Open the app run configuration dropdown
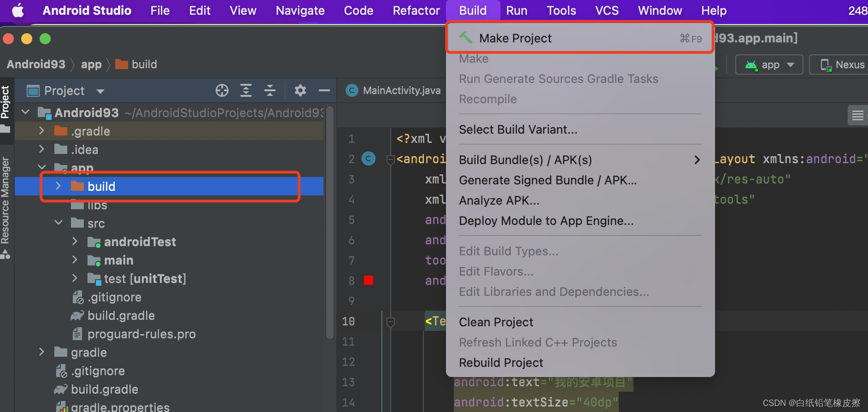Screen dimensions: 868x412 click(x=769, y=65)
